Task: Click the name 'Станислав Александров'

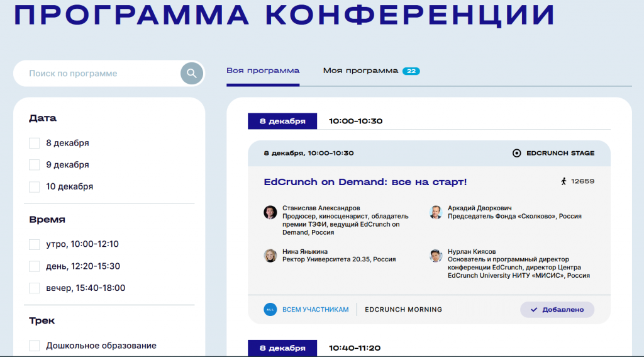Action: (321, 208)
